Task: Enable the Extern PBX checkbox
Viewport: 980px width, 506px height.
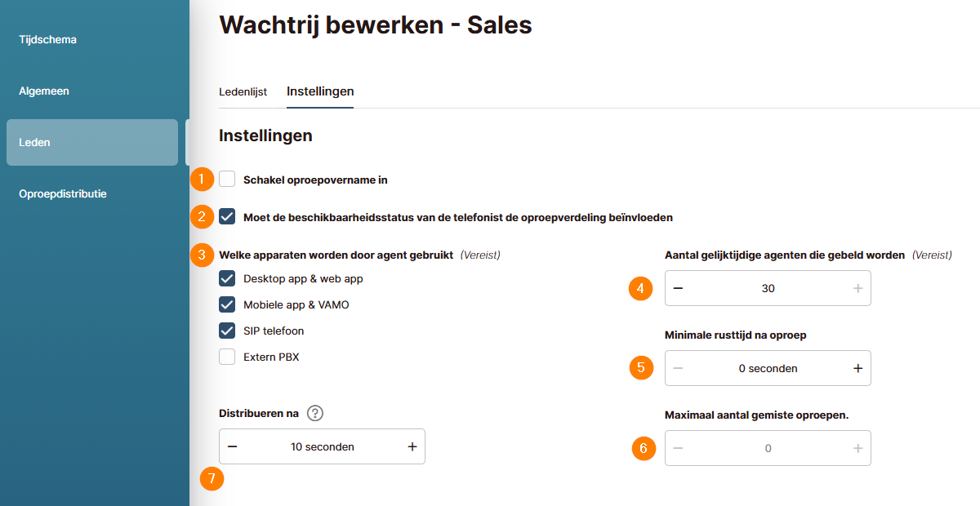Action: pos(227,357)
